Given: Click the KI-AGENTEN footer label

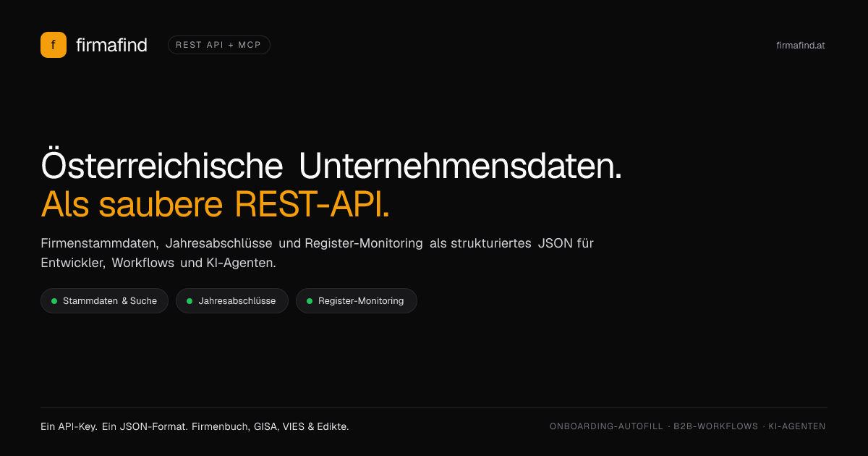Looking at the screenshot, I should [797, 427].
